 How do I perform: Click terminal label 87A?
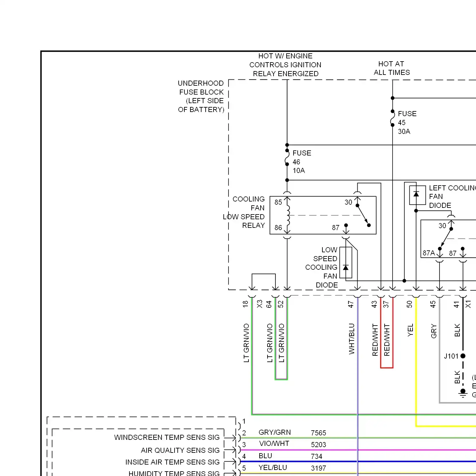pyautogui.click(x=429, y=253)
